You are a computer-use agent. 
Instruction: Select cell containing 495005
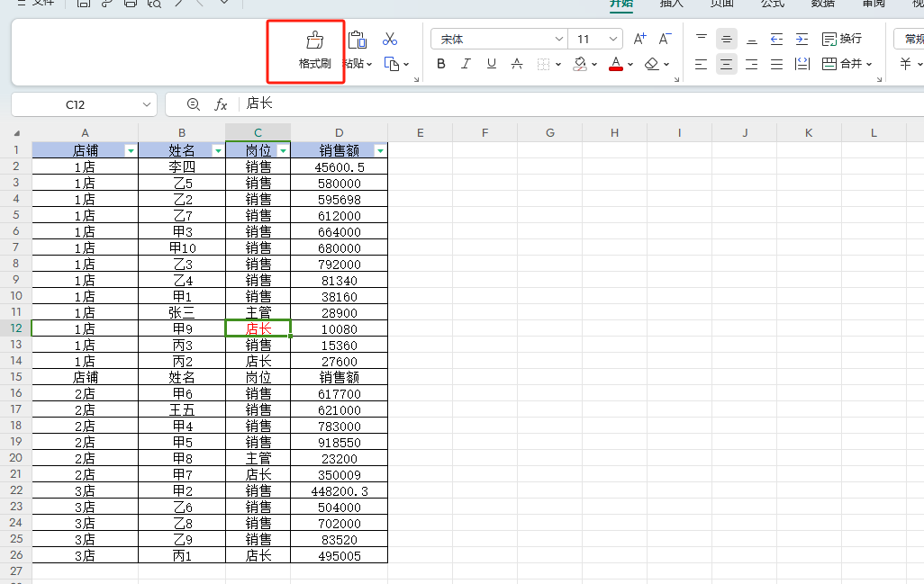(340, 556)
